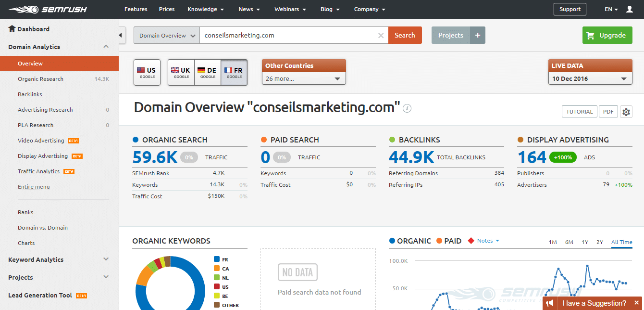
Task: Set chart range to 1Y
Action: click(x=585, y=242)
